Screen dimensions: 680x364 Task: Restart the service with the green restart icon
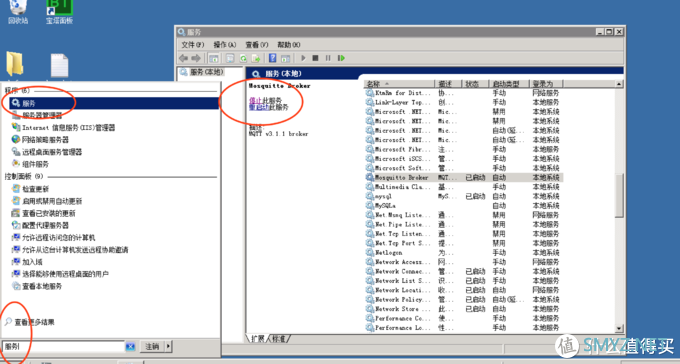point(342,58)
